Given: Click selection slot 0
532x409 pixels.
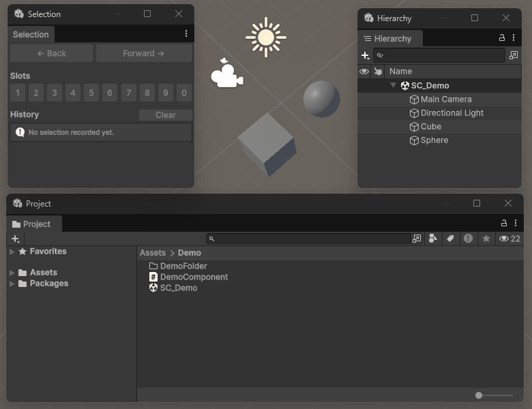Looking at the screenshot, I should tap(184, 93).
